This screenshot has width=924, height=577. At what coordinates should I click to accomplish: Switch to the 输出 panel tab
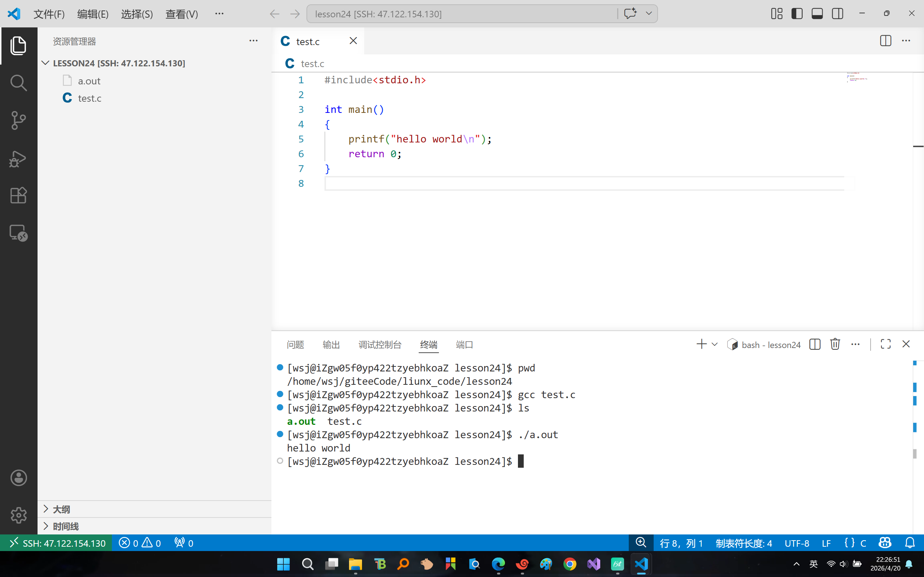(331, 345)
